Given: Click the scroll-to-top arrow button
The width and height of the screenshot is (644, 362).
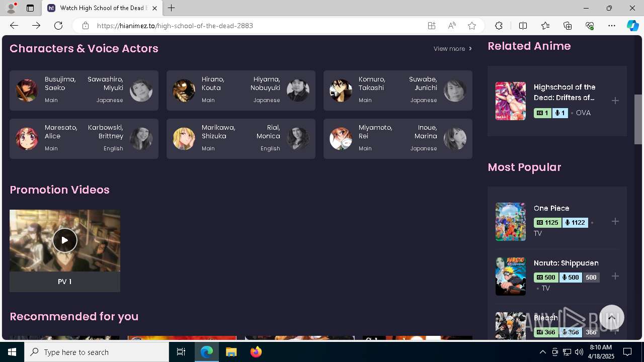Looking at the screenshot, I should [x=612, y=317].
